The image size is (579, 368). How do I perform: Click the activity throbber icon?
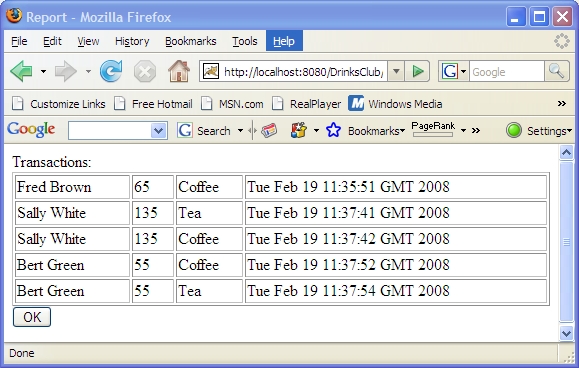[562, 41]
